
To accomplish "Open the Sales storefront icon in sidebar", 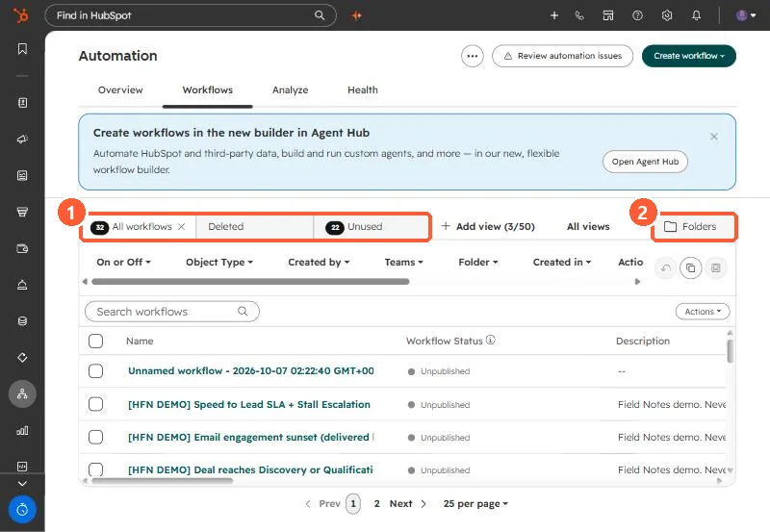I will (x=22, y=212).
